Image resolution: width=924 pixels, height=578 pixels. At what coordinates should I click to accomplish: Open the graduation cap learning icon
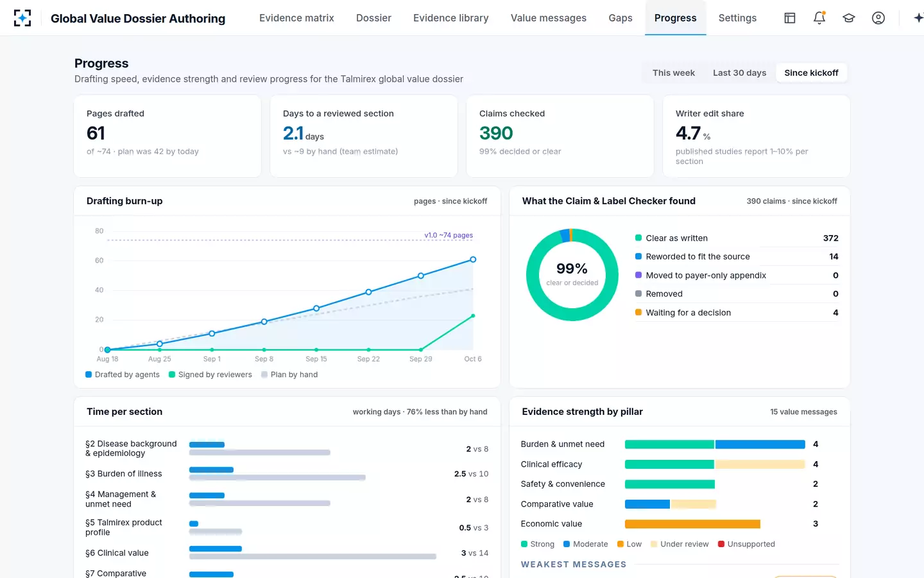pos(849,18)
